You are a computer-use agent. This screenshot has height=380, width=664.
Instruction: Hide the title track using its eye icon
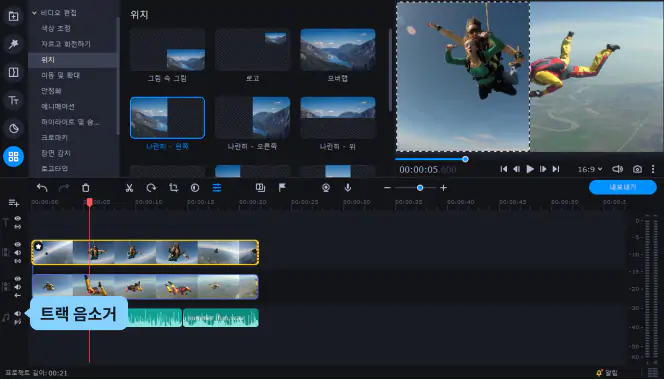coord(17,219)
